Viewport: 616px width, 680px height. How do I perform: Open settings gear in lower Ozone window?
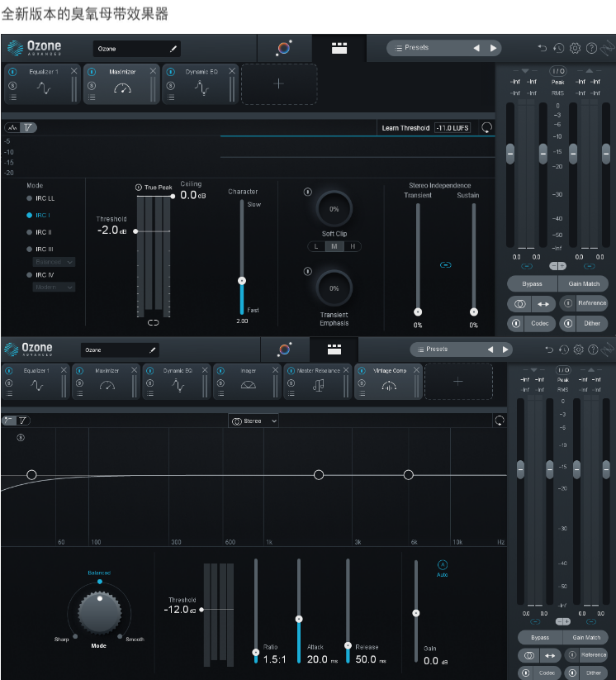pyautogui.click(x=578, y=350)
